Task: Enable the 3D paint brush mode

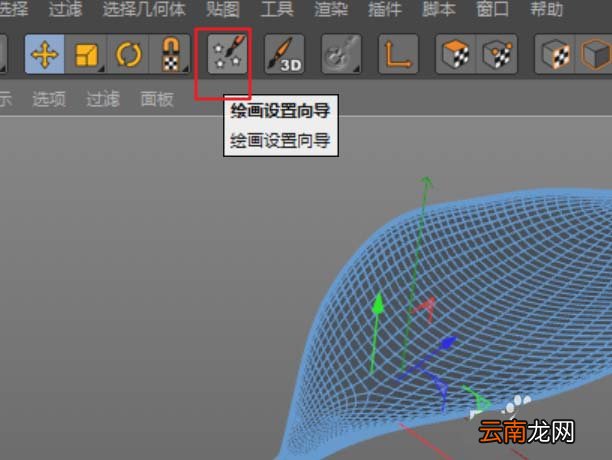Action: [x=285, y=54]
